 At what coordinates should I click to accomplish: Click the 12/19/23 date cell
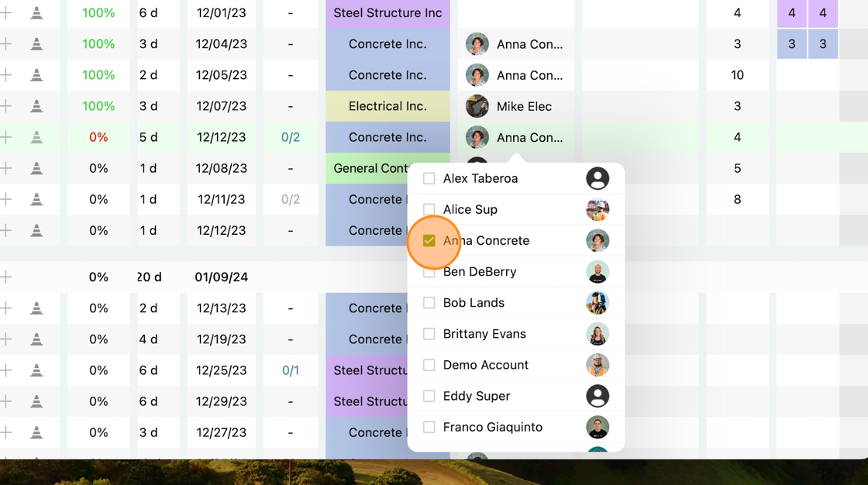tap(222, 339)
